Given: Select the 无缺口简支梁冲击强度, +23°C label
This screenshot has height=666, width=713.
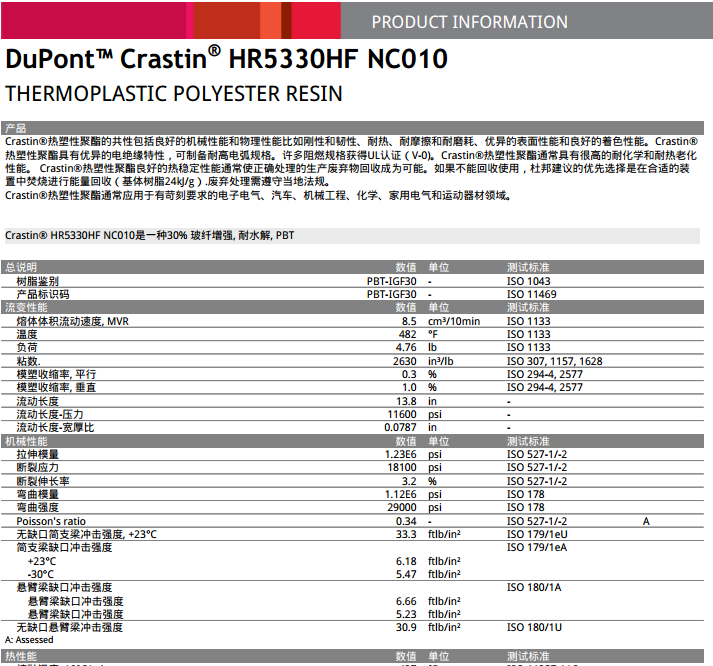Looking at the screenshot, I should [x=86, y=534].
